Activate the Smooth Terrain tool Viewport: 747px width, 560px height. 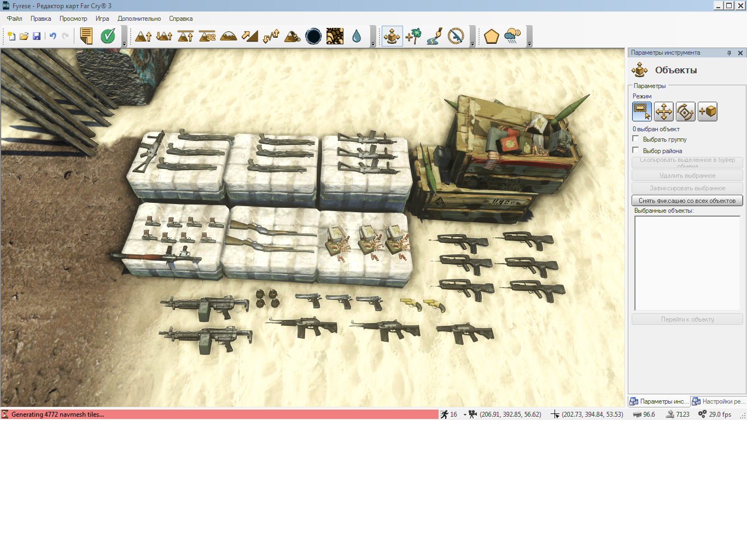229,36
